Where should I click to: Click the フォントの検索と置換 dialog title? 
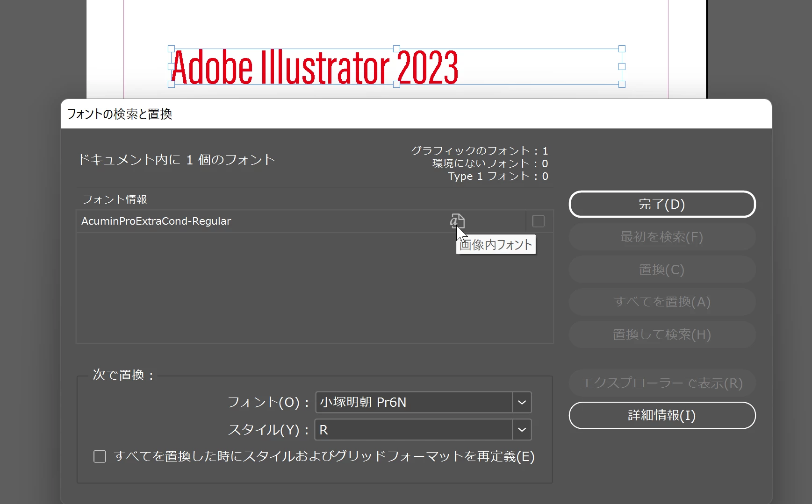120,114
